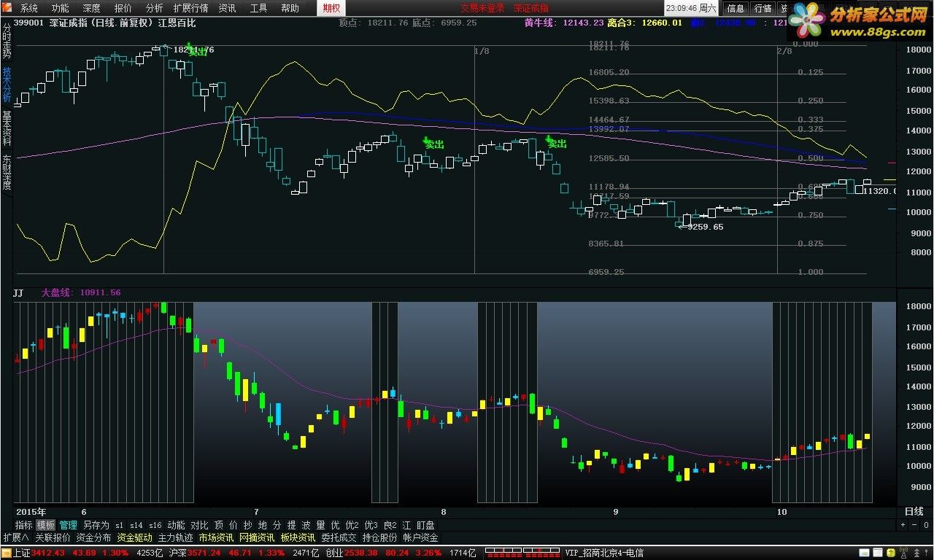Select the 对比 template
Viewport: 934px width, 560px height.
pos(199,525)
